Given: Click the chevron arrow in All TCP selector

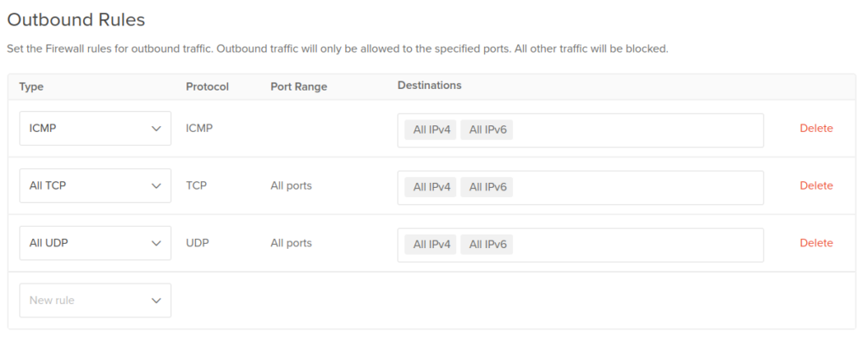Looking at the screenshot, I should click(156, 186).
